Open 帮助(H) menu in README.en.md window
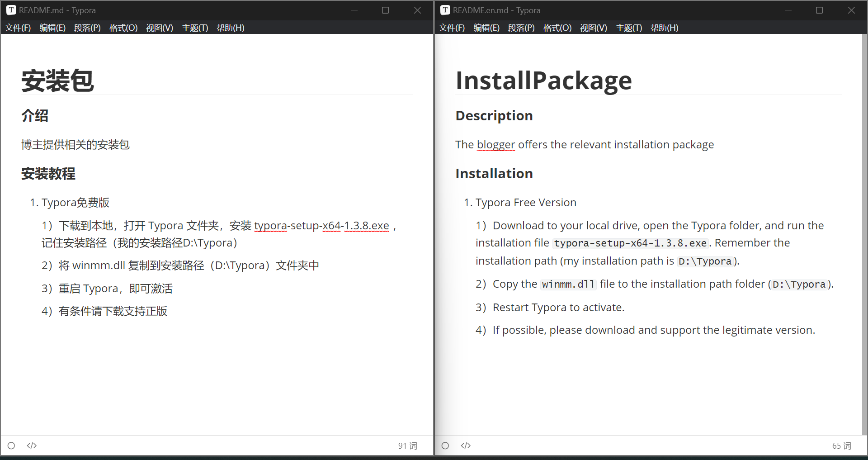The height and width of the screenshot is (460, 868). (665, 28)
